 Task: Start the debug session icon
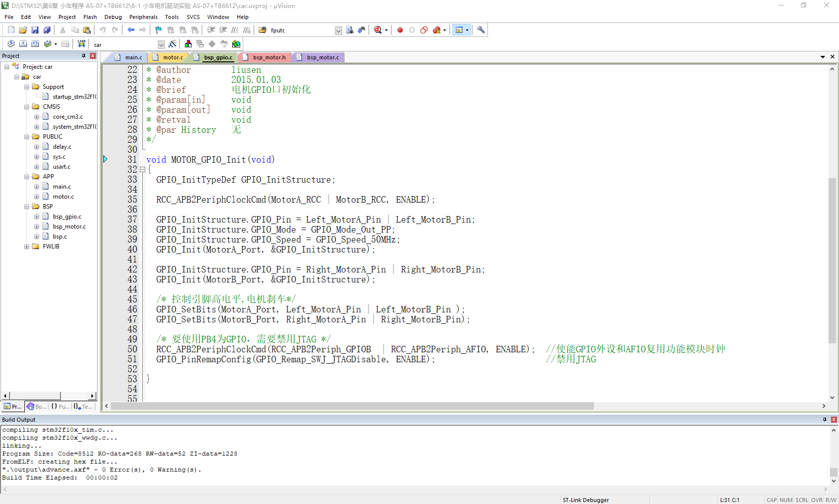pos(378,30)
